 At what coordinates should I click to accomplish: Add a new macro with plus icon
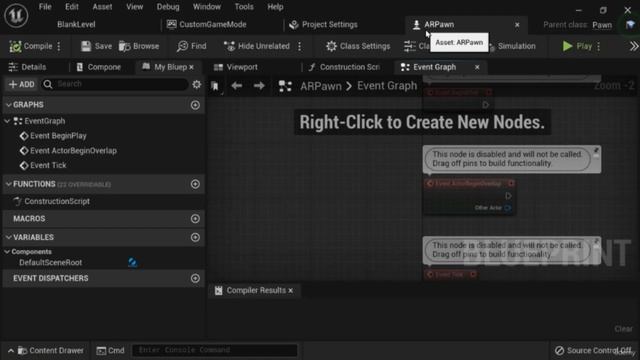[195, 219]
